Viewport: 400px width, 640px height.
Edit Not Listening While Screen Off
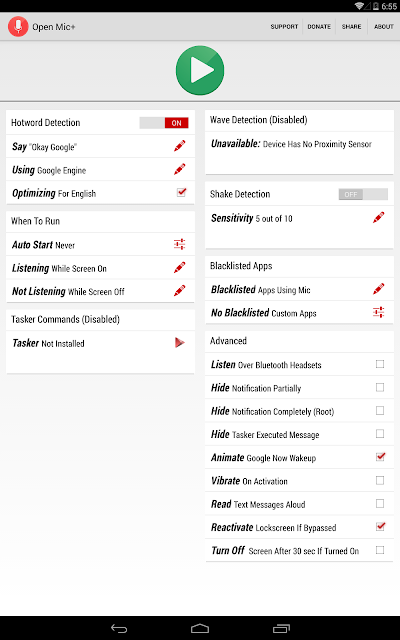pyautogui.click(x=180, y=291)
